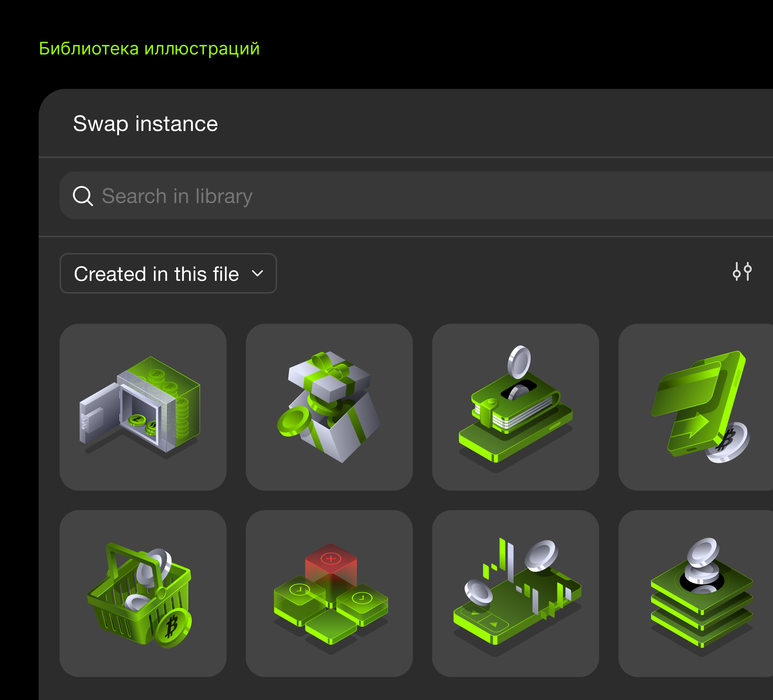Viewport: 773px width, 700px height.
Task: Select the trading chart phone illustration
Action: coord(515,593)
